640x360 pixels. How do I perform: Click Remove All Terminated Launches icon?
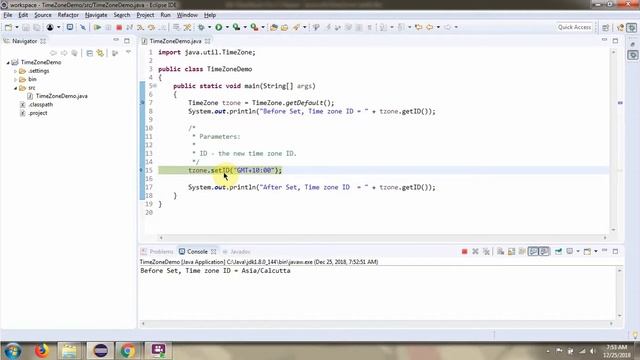486,251
